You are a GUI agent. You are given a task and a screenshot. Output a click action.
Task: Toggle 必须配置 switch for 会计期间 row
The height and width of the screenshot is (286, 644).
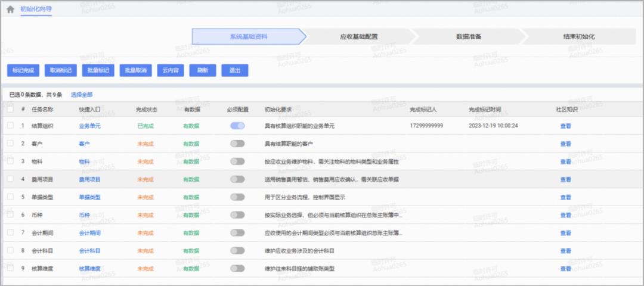[237, 232]
